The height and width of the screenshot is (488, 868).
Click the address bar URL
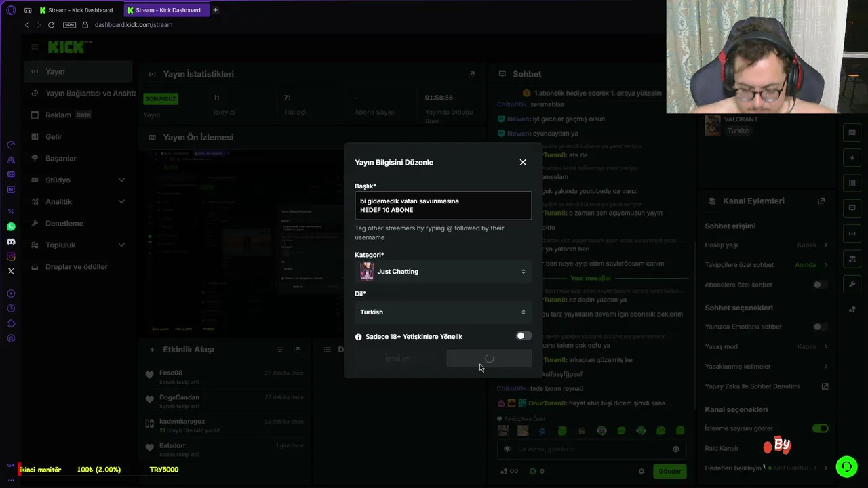134,25
